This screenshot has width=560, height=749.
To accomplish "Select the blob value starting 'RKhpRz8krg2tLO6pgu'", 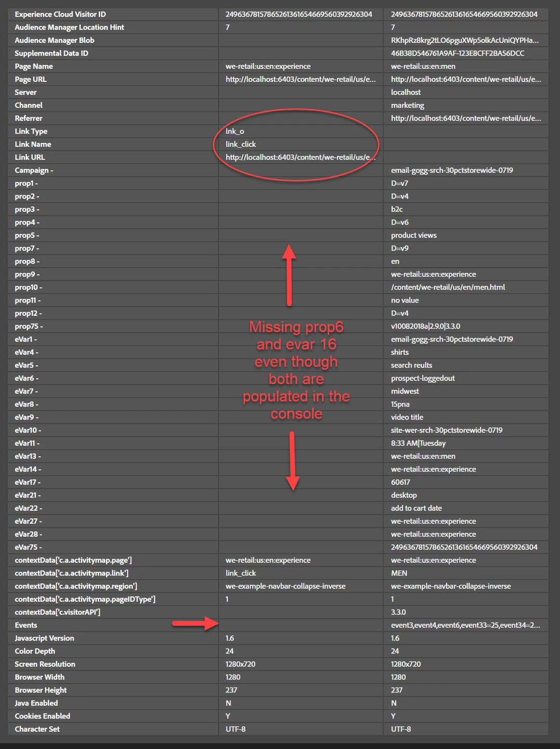I will pos(465,40).
